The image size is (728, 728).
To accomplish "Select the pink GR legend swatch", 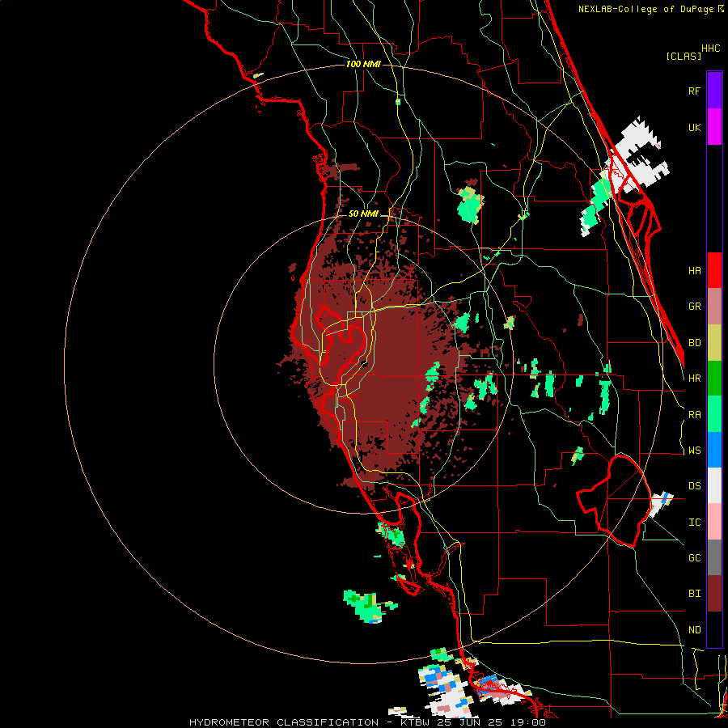I will [x=714, y=307].
